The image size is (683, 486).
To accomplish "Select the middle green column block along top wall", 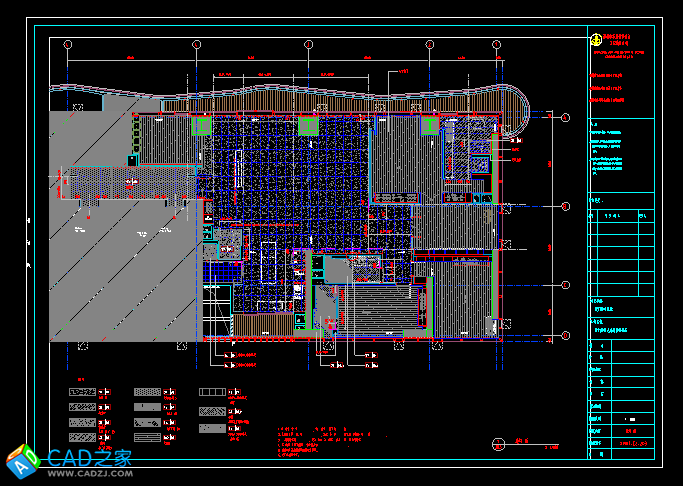I will point(308,125).
